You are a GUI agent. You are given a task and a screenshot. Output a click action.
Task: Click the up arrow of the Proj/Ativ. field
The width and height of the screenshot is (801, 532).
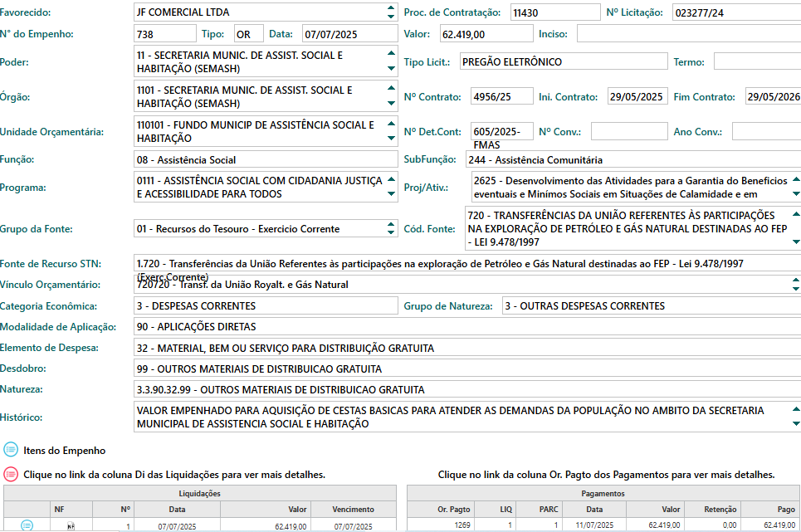click(795, 178)
